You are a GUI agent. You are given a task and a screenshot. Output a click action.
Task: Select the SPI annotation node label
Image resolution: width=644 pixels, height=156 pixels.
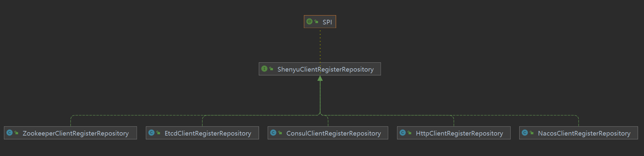[x=327, y=22]
